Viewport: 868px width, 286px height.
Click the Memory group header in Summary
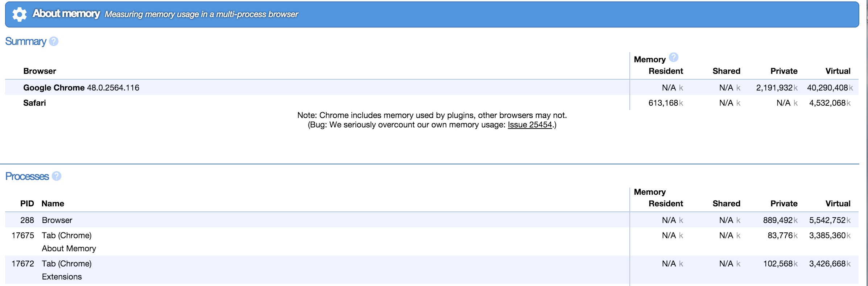(x=650, y=59)
